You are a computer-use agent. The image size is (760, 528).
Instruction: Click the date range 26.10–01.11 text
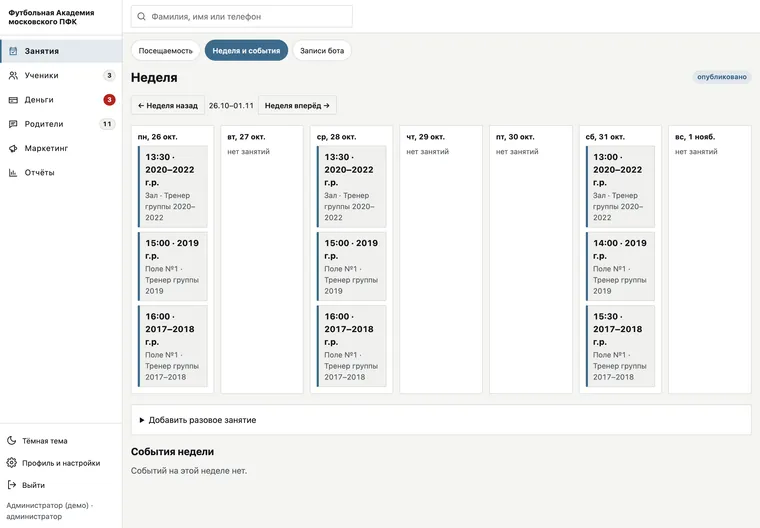[x=231, y=105]
